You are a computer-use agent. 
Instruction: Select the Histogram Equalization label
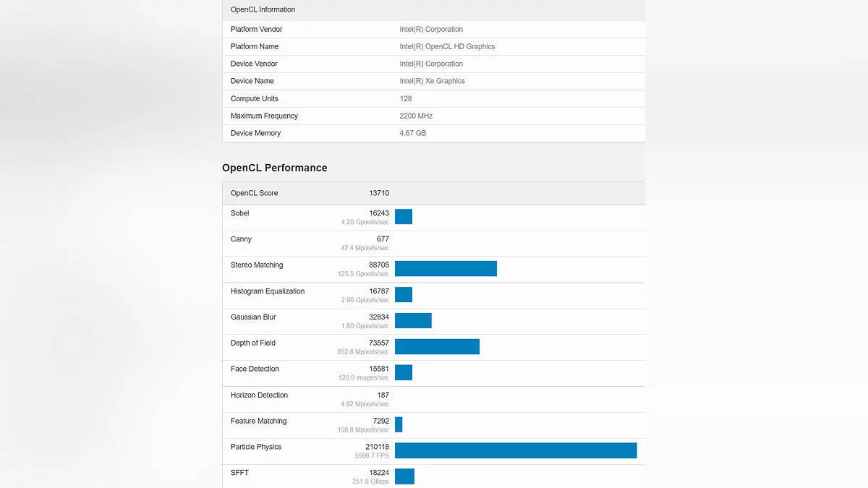click(x=268, y=291)
